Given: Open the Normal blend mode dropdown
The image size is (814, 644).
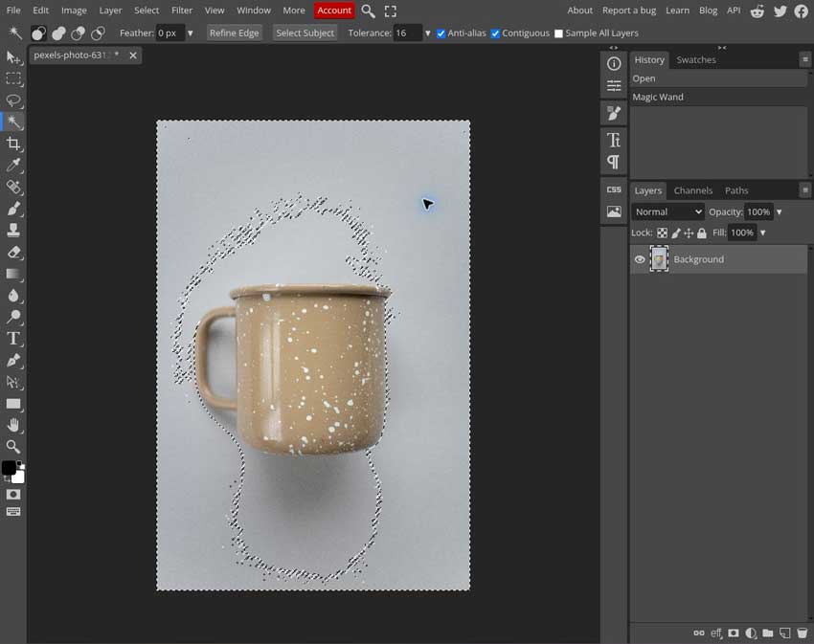Looking at the screenshot, I should tap(668, 211).
